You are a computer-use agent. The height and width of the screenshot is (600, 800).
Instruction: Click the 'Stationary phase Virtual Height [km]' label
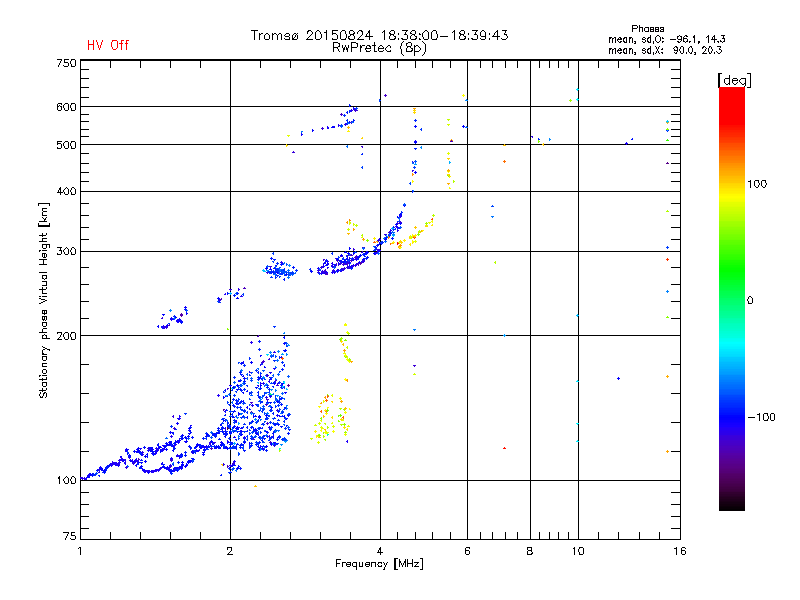coord(43,300)
